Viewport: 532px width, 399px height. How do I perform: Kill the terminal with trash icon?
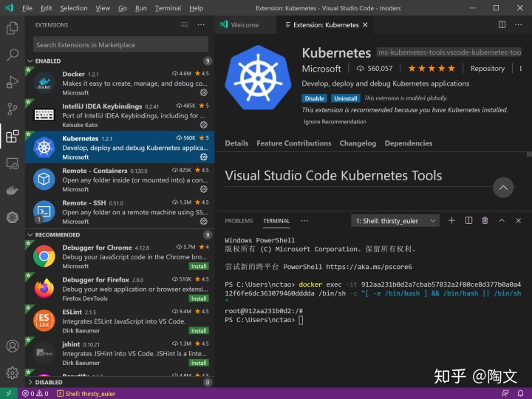[485, 220]
